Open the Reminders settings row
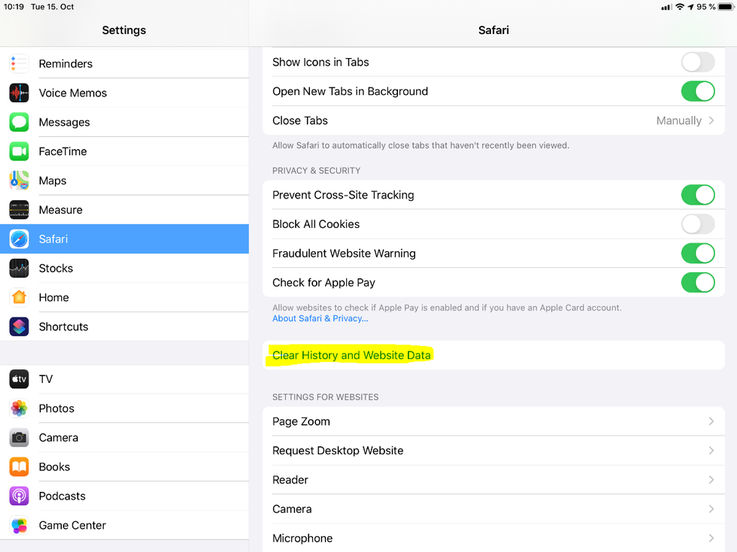 coord(124,63)
